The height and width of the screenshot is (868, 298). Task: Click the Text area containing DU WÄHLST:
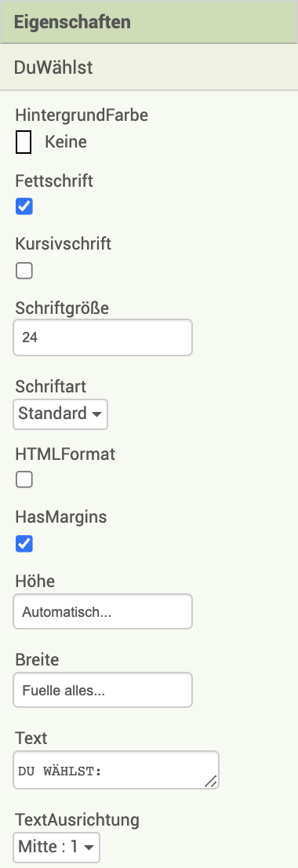[x=116, y=769]
